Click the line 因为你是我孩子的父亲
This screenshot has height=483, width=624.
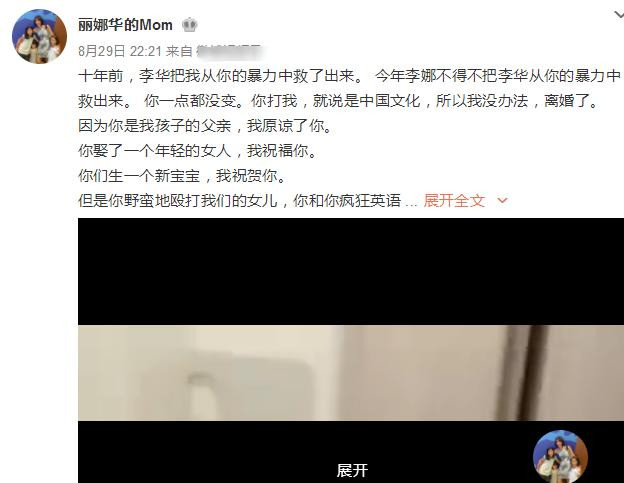(205, 126)
